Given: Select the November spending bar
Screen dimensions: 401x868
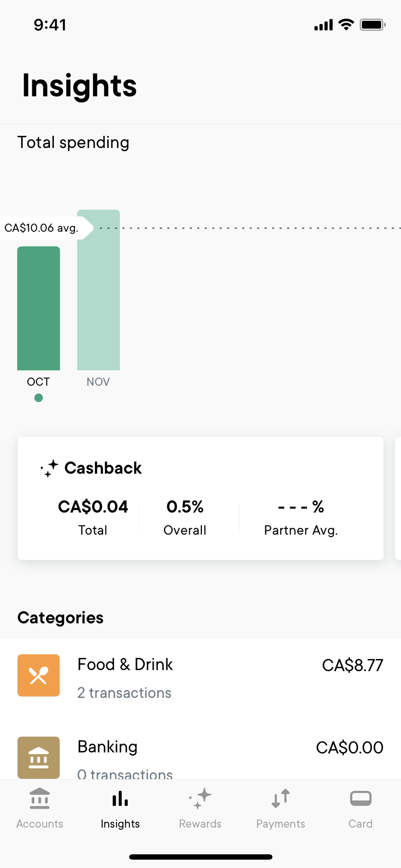Looking at the screenshot, I should [x=98, y=290].
